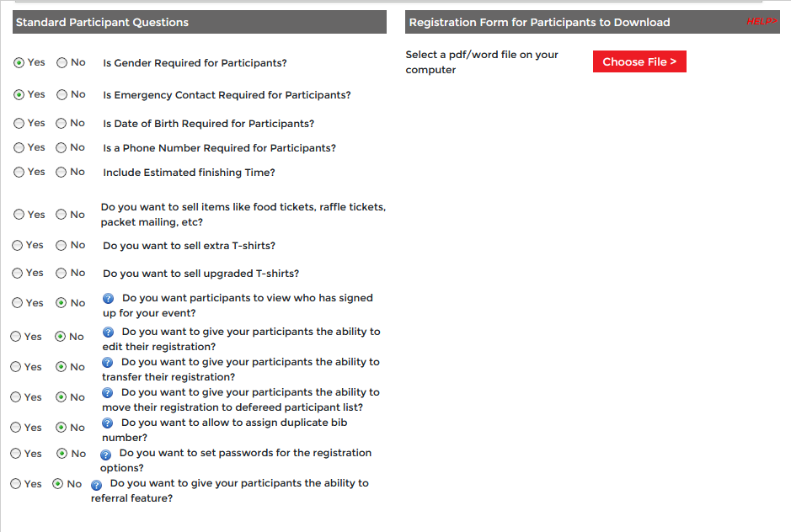Viewport: 791px width, 532px height.
Task: Choose Yes for referral feature ability
Action: pyautogui.click(x=16, y=484)
